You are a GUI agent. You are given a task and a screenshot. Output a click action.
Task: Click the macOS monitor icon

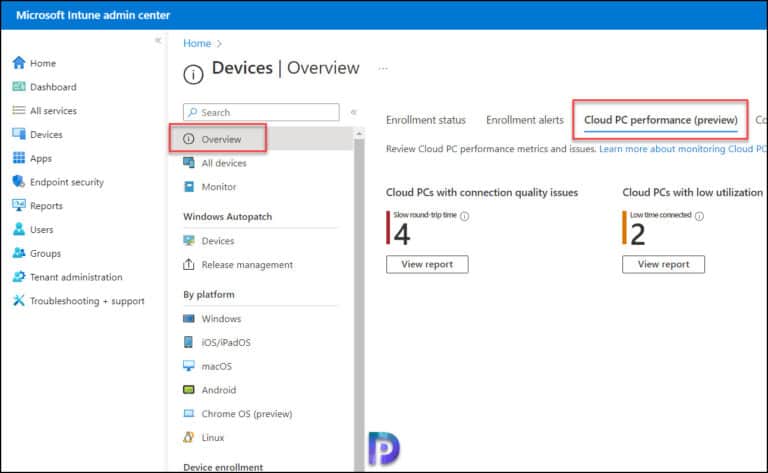tap(189, 366)
